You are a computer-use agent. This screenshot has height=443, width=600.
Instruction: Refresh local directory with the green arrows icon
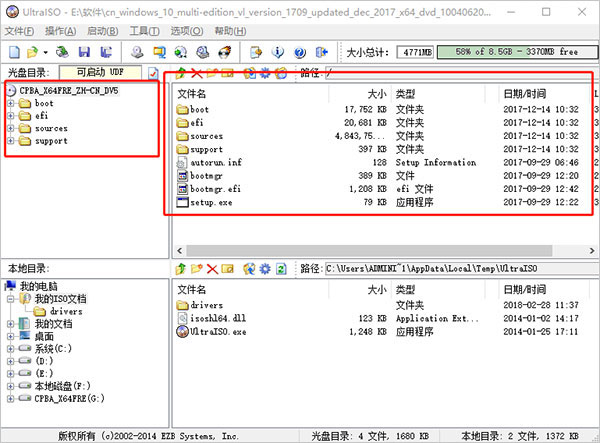click(x=281, y=269)
